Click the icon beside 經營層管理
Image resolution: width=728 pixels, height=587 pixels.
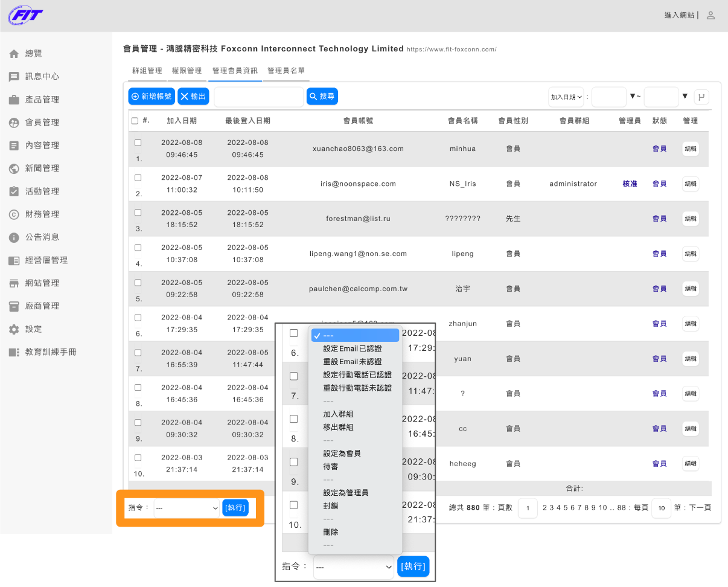click(14, 260)
